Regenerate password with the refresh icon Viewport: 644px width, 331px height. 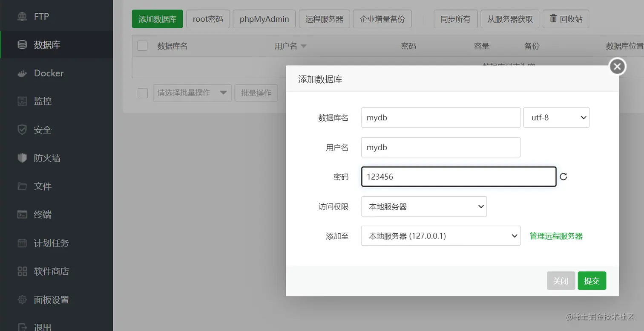click(x=563, y=177)
